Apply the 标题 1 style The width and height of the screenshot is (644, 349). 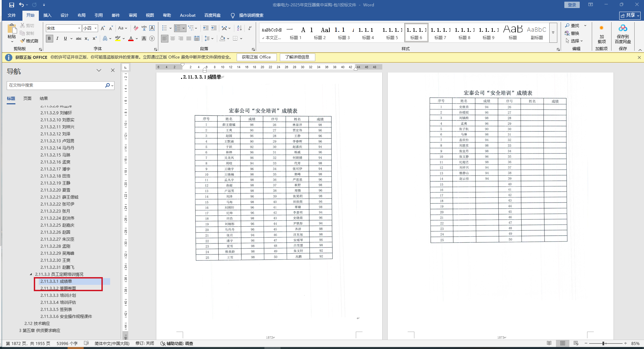click(x=296, y=33)
